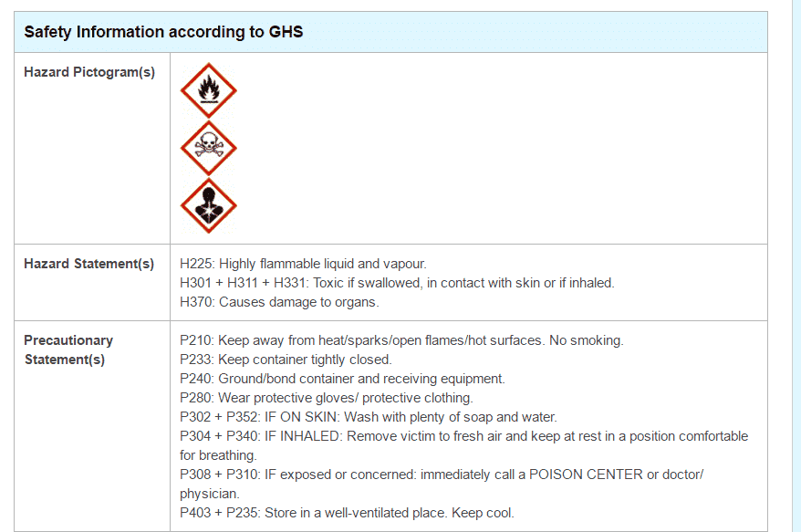Select the 'Hazard Statement(s)' row label
The image size is (801, 532).
(88, 264)
